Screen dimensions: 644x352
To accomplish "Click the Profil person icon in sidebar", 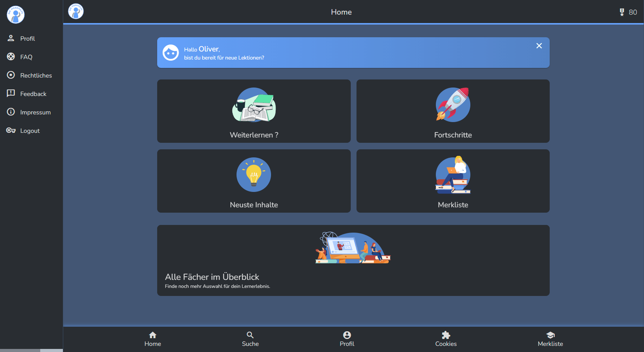I will (x=11, y=38).
